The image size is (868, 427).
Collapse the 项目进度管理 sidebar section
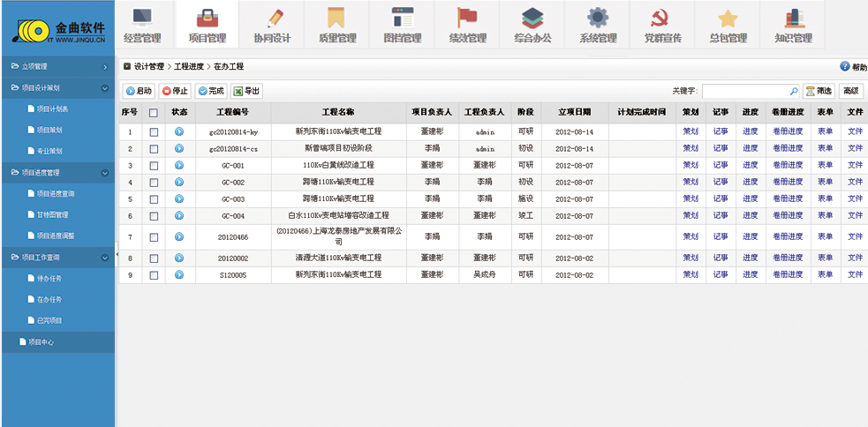coord(105,173)
